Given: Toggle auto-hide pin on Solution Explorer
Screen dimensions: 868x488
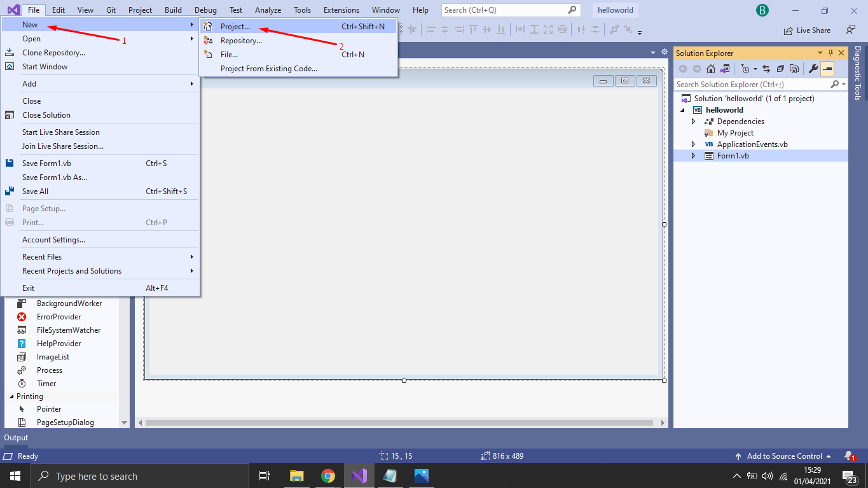Looking at the screenshot, I should 831,53.
